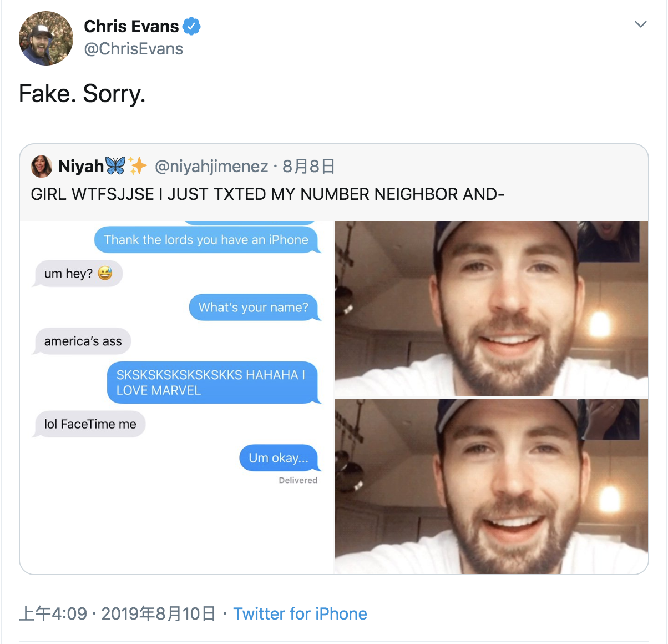
Task: Click the sparkles emoji beside Niyah
Action: coord(138,165)
